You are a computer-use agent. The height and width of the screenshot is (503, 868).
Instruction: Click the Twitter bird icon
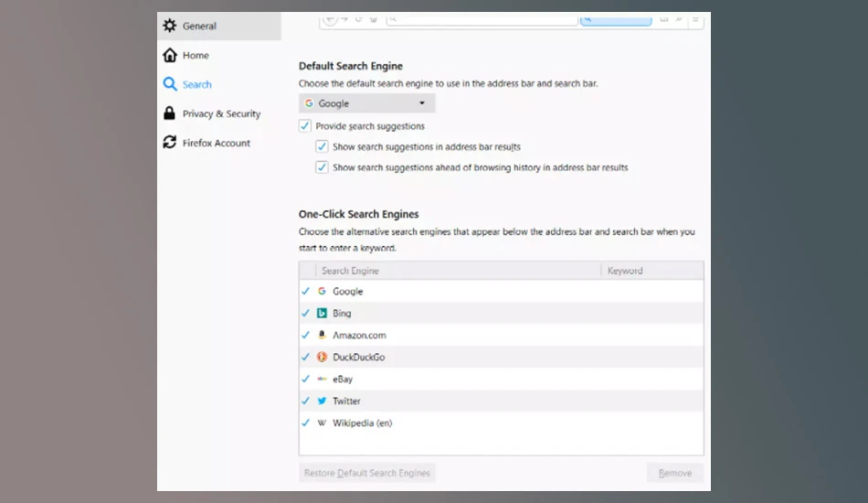coord(322,401)
